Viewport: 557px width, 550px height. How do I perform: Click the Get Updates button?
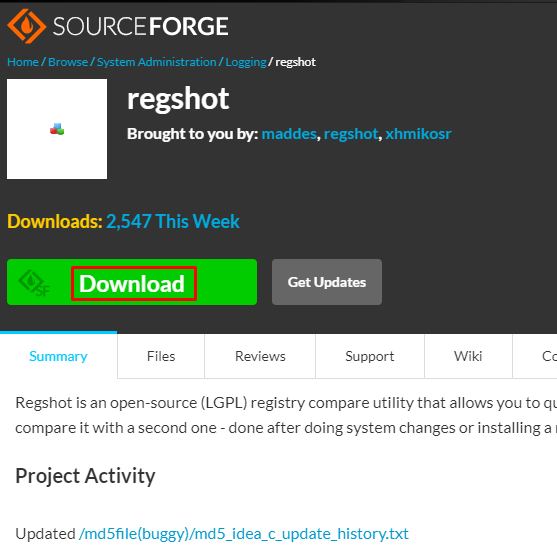coord(327,282)
